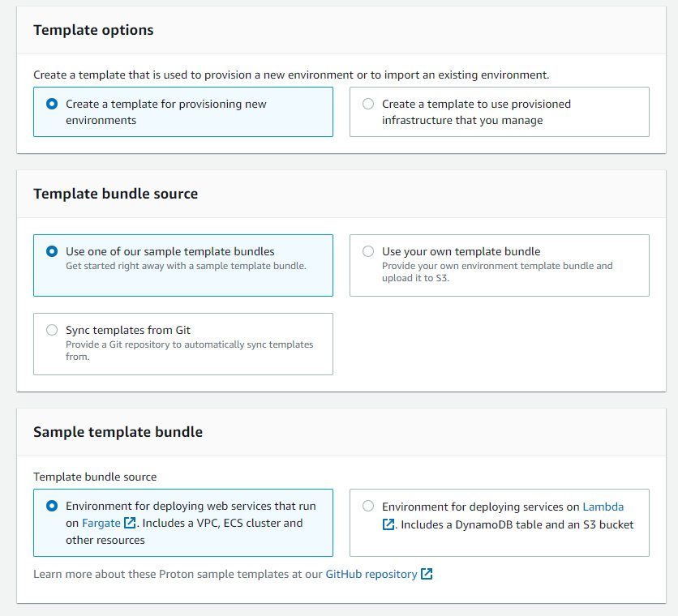
Task: Click the Sample template bundle section heading
Action: [118, 432]
